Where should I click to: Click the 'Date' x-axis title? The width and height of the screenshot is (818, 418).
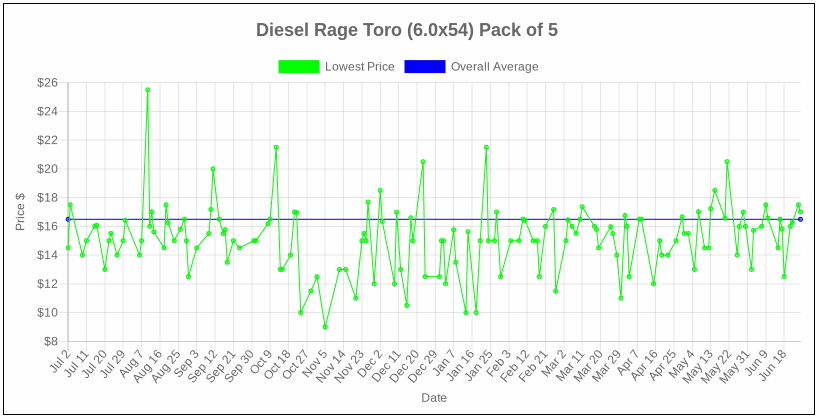(434, 398)
